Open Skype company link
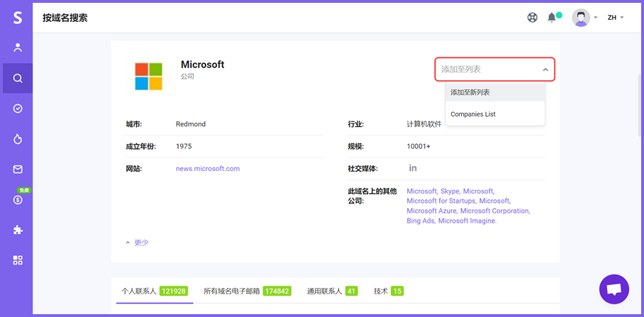 point(450,191)
